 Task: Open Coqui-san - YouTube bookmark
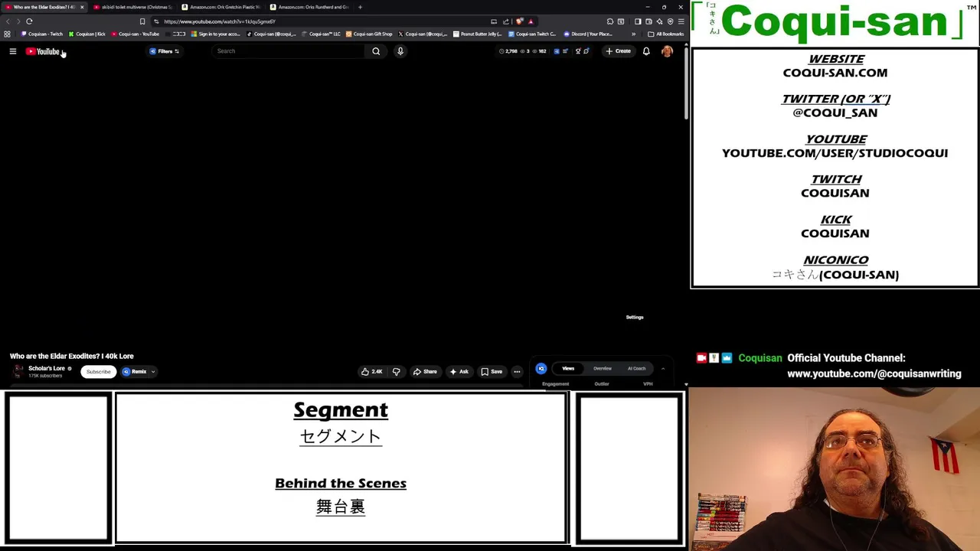click(136, 34)
